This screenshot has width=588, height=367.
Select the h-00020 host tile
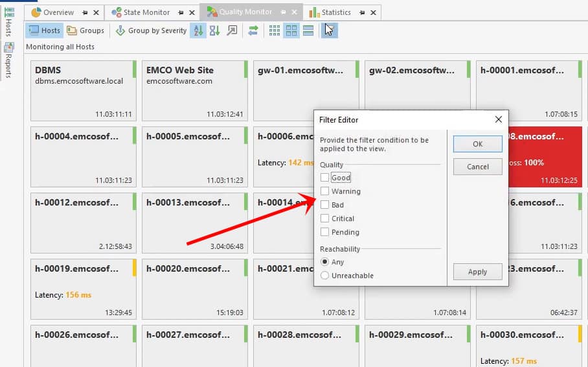click(195, 289)
